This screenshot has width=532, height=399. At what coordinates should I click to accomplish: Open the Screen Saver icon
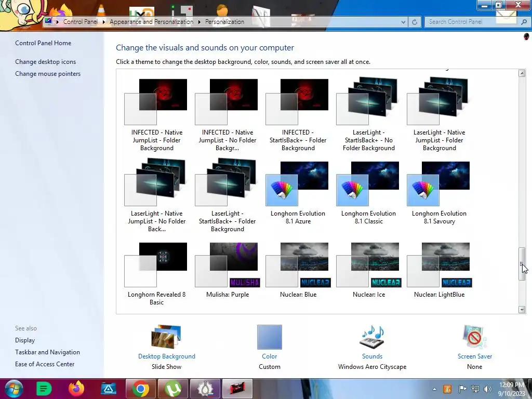pos(474,337)
